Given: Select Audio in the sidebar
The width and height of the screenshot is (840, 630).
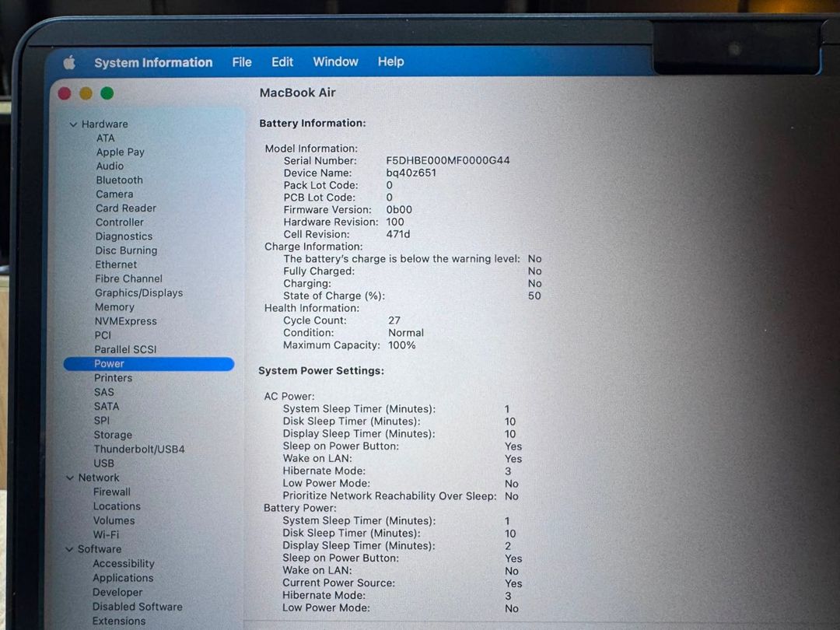Looking at the screenshot, I should (110, 166).
